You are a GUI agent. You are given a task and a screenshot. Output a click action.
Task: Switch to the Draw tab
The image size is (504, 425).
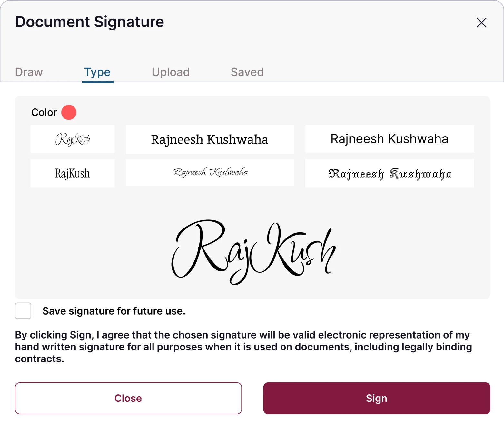(29, 72)
